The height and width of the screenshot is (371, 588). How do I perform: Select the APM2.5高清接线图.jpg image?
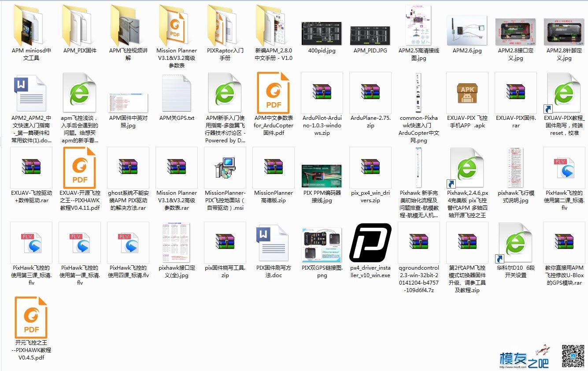(x=419, y=24)
